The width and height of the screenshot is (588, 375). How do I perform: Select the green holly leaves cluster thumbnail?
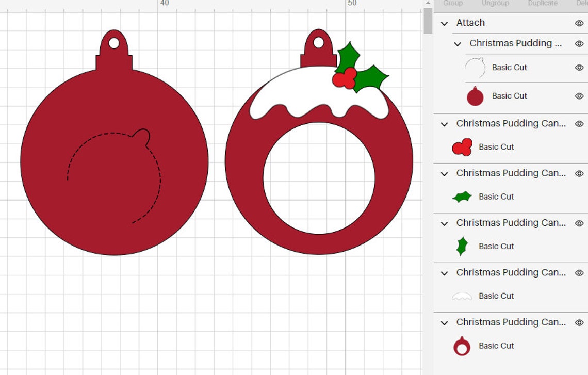coord(462,197)
